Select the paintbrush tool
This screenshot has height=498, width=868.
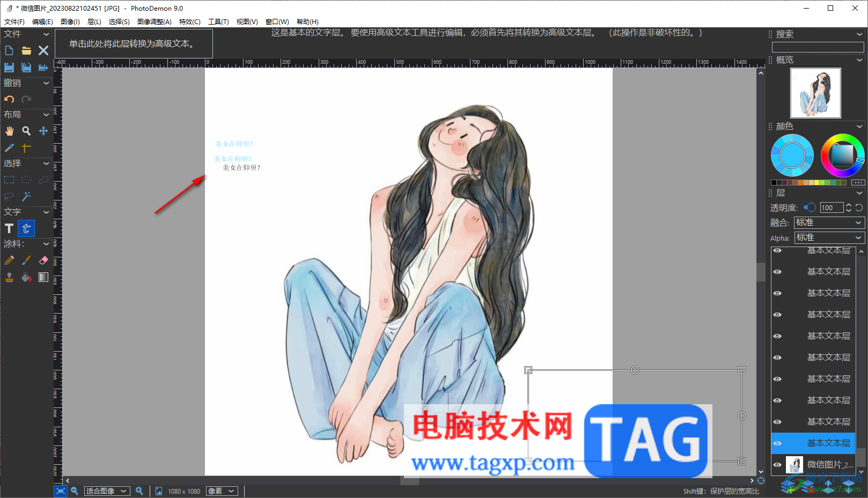26,260
